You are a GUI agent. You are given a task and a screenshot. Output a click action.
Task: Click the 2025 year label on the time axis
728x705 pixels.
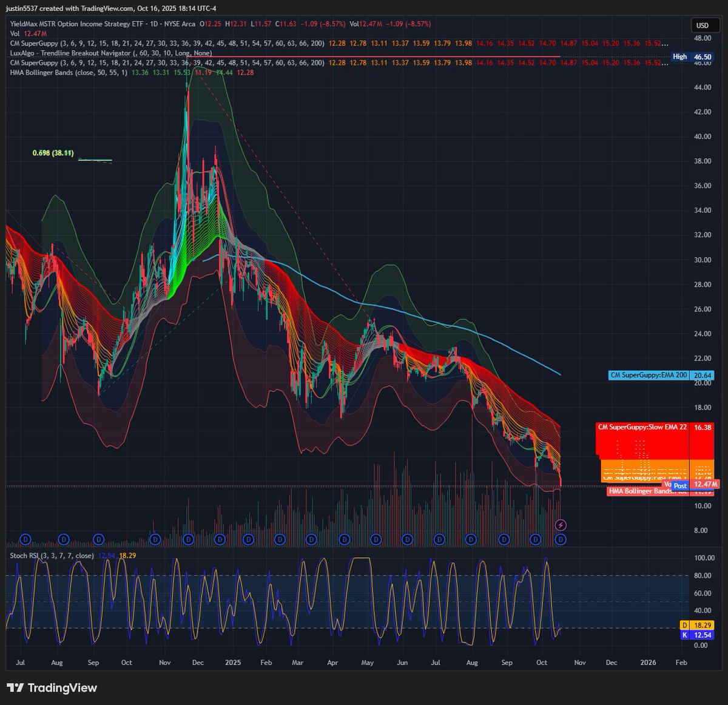pos(233,663)
